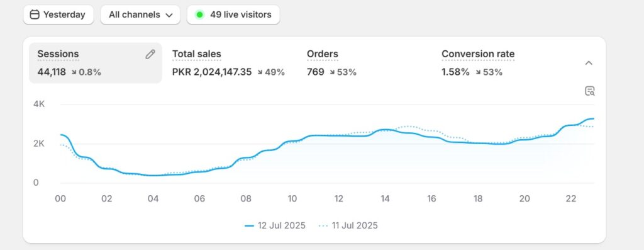Click the decline arrow next to 0.8% sessions
The height and width of the screenshot is (250, 644).
point(74,72)
